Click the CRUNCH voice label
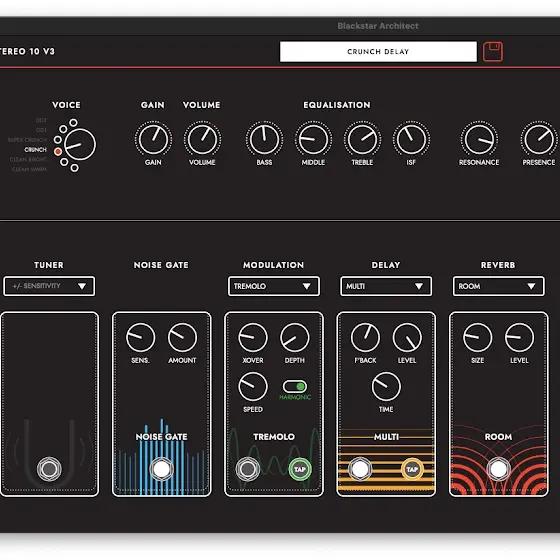The image size is (560, 560). 35,150
